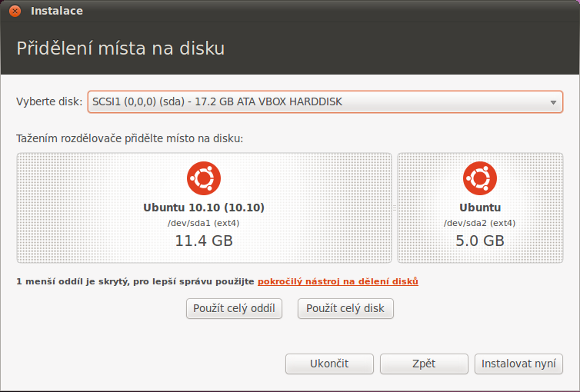This screenshot has height=392, width=580.
Task: Click the Ubuntu logo in sda2 partition
Action: [480, 178]
